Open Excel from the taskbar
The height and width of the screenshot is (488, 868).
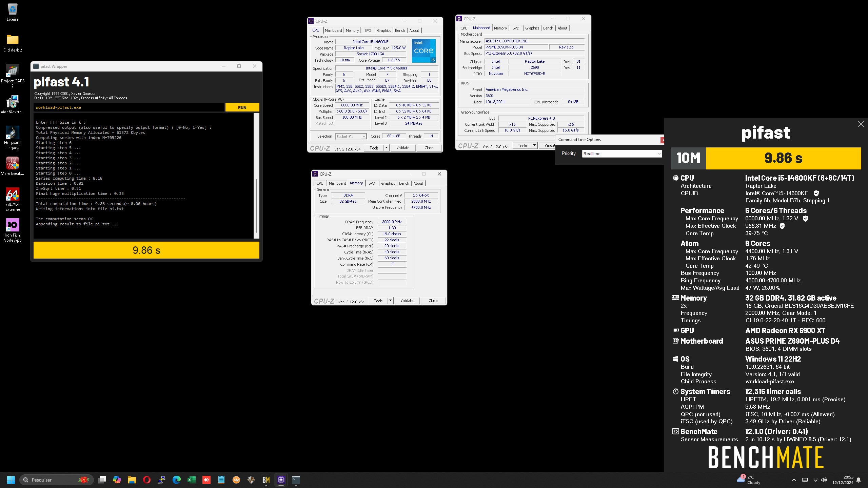192,480
